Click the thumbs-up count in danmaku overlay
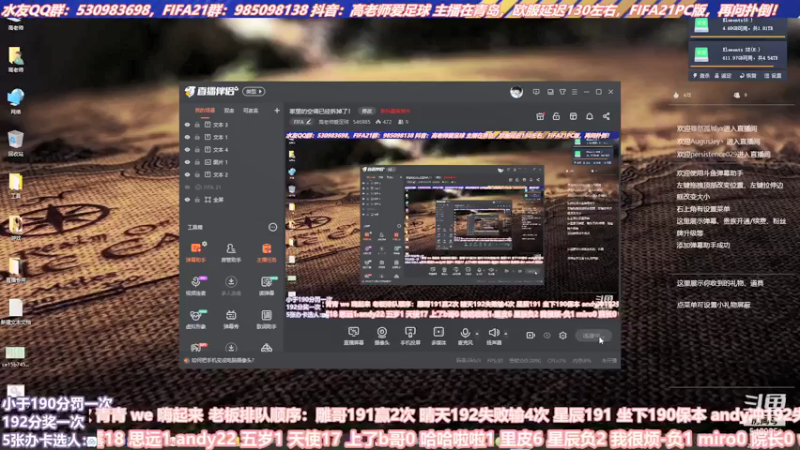 pyautogui.click(x=682, y=95)
